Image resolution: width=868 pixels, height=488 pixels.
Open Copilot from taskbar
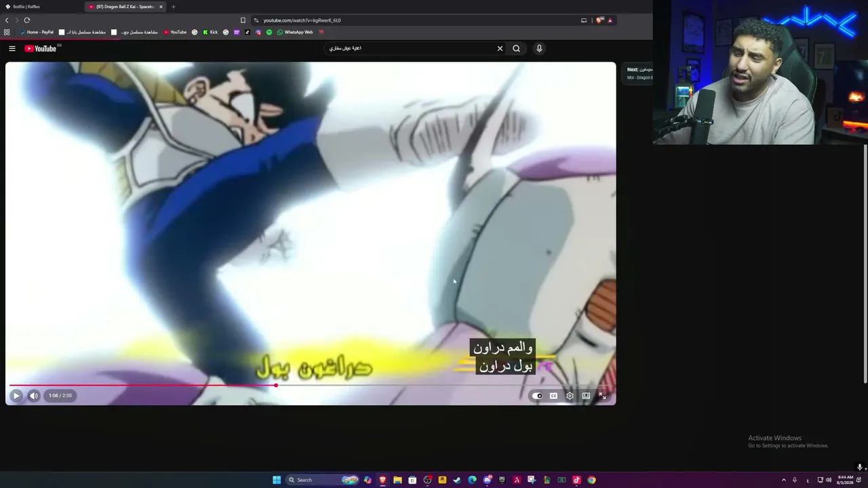[x=368, y=480]
